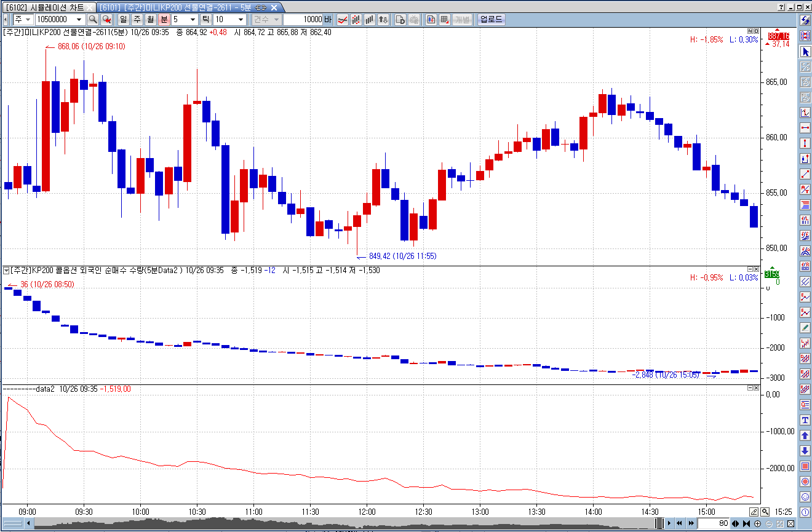
Task: Click the single right play arrow button
Action: coord(669,524)
